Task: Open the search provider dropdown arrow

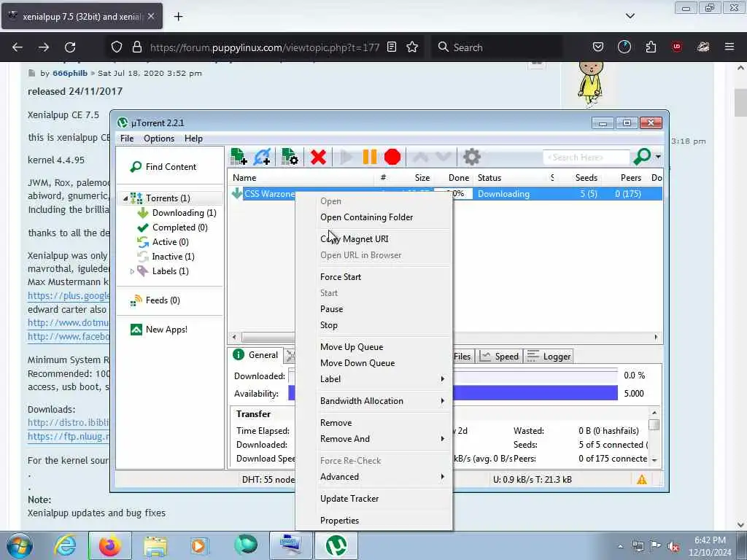Action: pyautogui.click(x=658, y=157)
